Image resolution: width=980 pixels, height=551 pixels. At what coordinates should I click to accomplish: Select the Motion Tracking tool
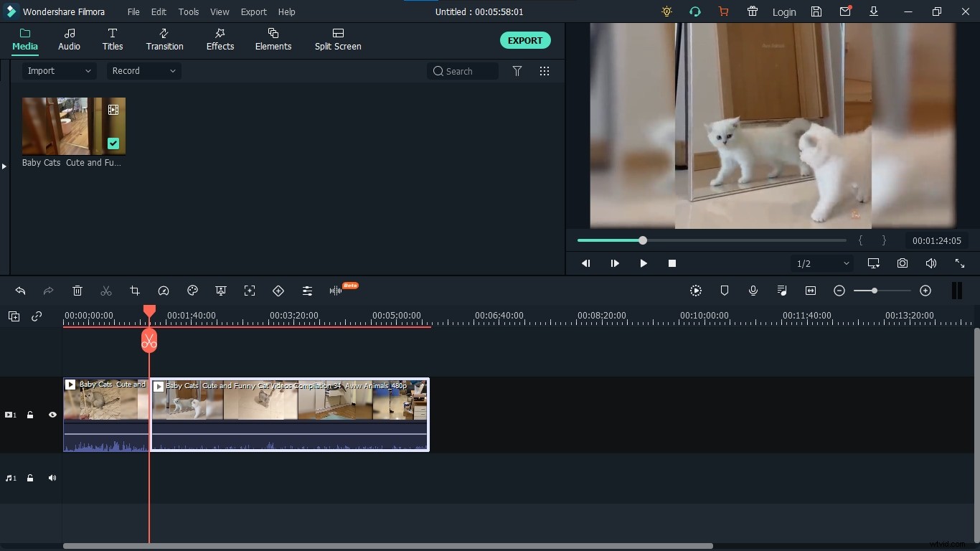(250, 291)
